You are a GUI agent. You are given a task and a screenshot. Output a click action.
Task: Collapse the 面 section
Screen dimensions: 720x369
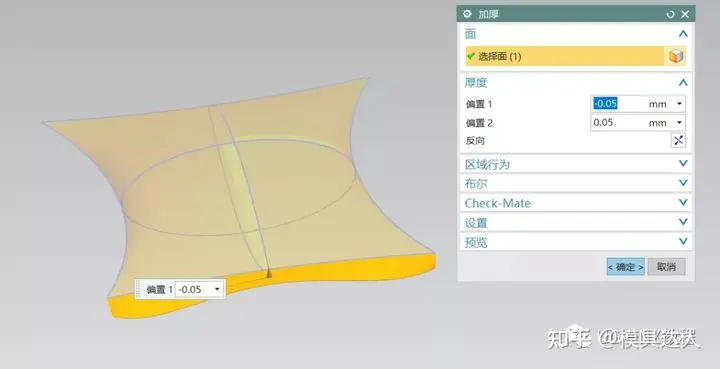coord(683,34)
